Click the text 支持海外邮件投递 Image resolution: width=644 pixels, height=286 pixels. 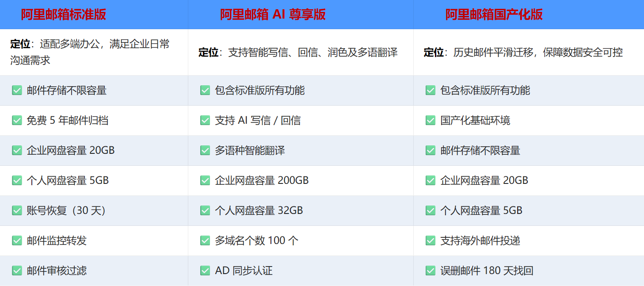click(x=480, y=240)
